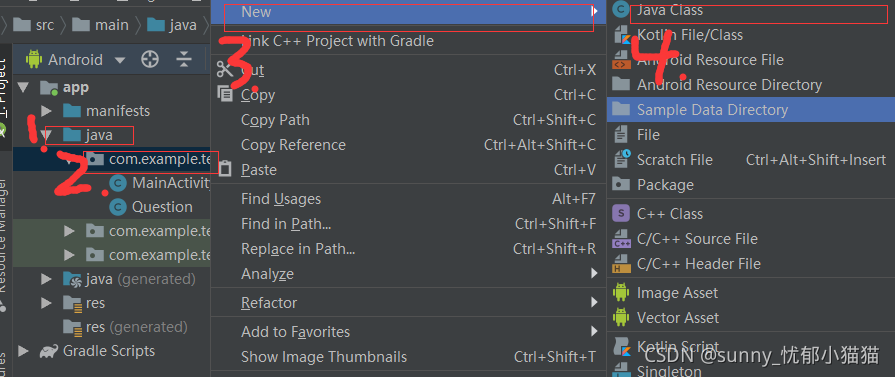The height and width of the screenshot is (377, 895).
Task: Click the src breadcrumb
Action: [x=34, y=25]
